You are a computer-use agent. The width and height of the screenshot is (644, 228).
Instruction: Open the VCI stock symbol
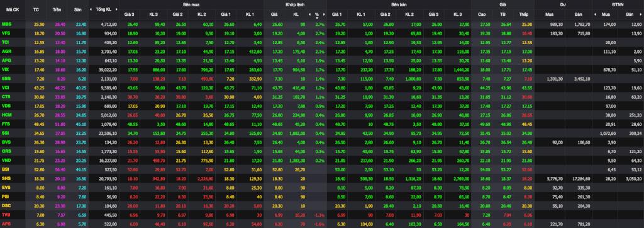click(x=6, y=88)
